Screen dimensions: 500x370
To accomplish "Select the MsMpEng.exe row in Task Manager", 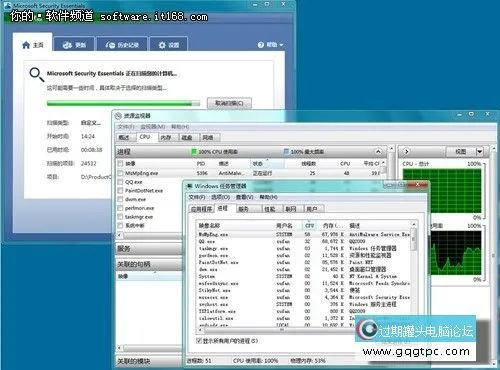I will [303, 235].
